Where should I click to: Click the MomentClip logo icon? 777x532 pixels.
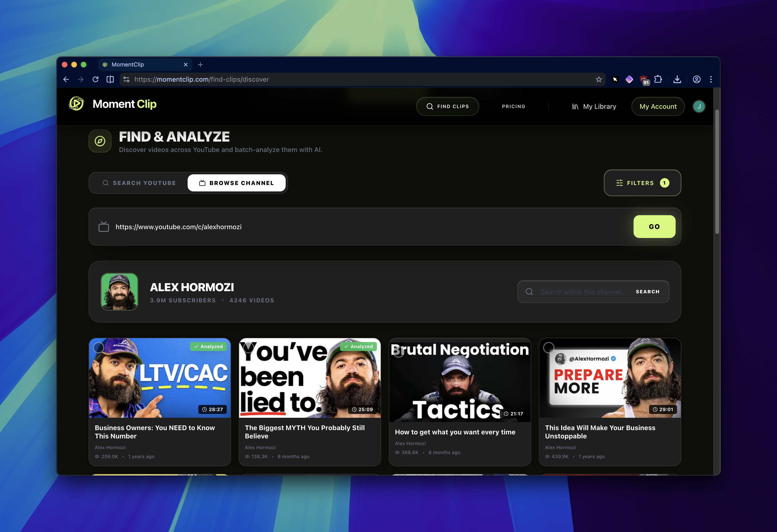76,104
